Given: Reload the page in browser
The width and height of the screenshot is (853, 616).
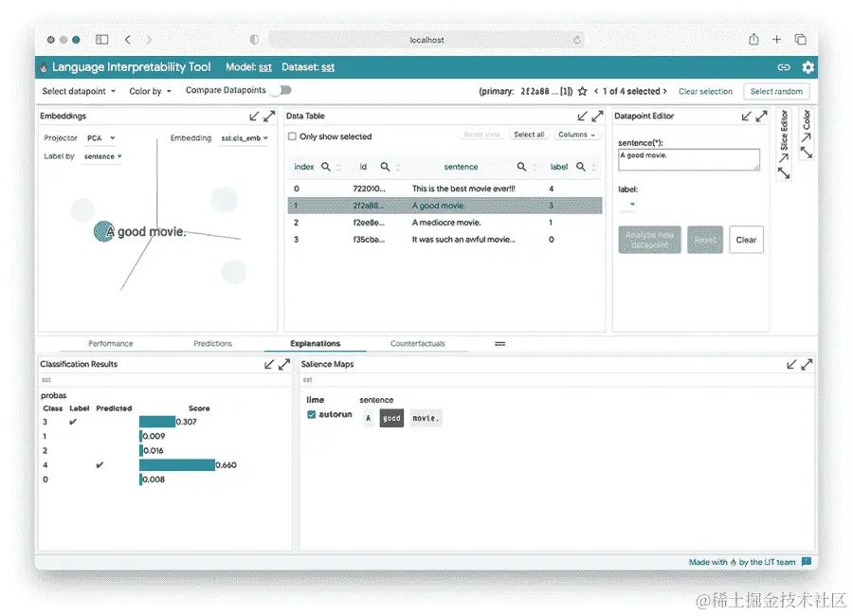Looking at the screenshot, I should tap(576, 40).
